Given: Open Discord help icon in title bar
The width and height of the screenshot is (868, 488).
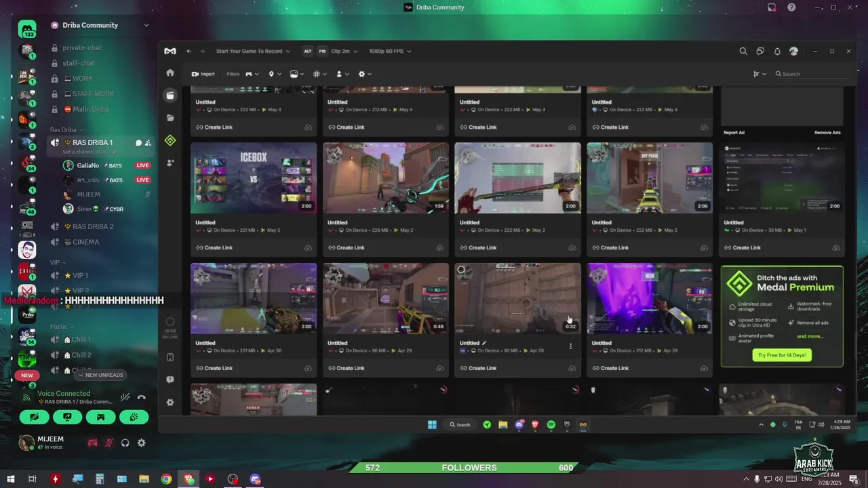Looking at the screenshot, I should 791,7.
